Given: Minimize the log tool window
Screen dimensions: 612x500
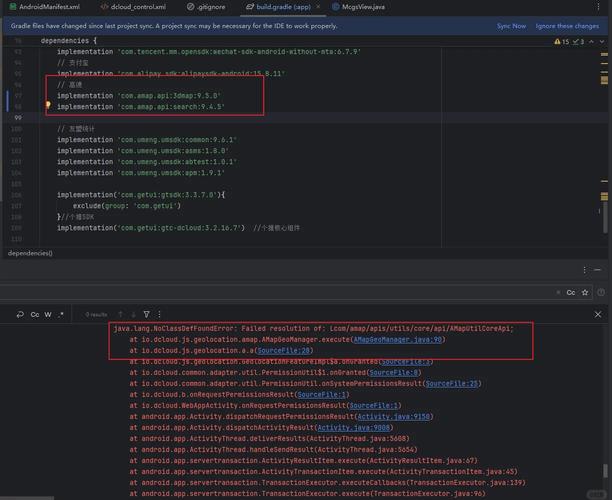Looking at the screenshot, I should (x=598, y=270).
